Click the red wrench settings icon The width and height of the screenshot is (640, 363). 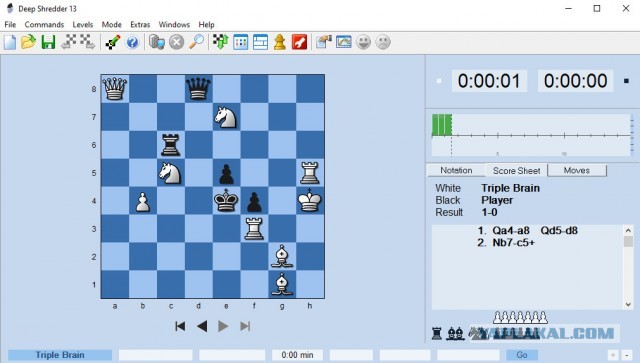[299, 42]
